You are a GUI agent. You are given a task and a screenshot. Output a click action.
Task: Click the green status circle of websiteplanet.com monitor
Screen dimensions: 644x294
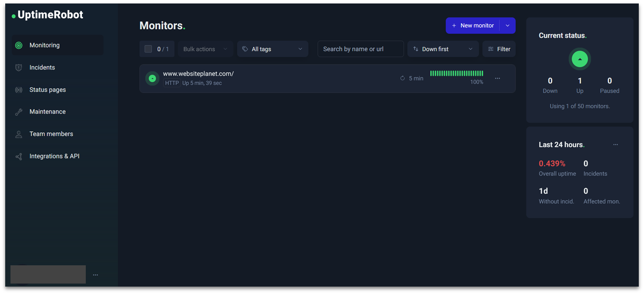152,78
